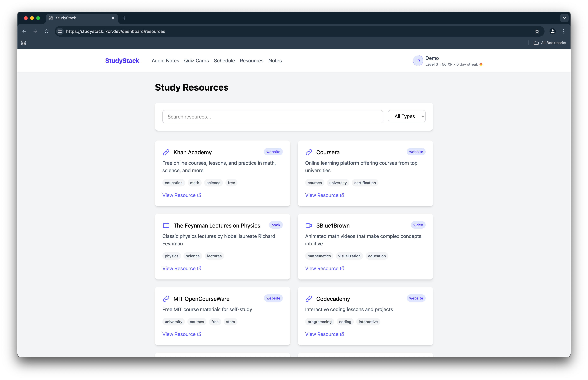Click the Demo user avatar
This screenshot has width=588, height=380.
tap(418, 61)
